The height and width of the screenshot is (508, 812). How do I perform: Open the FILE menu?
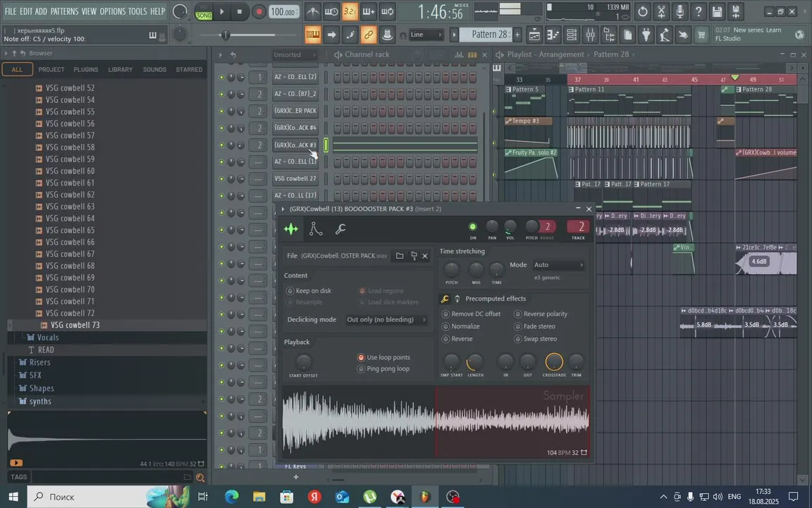[x=11, y=11]
